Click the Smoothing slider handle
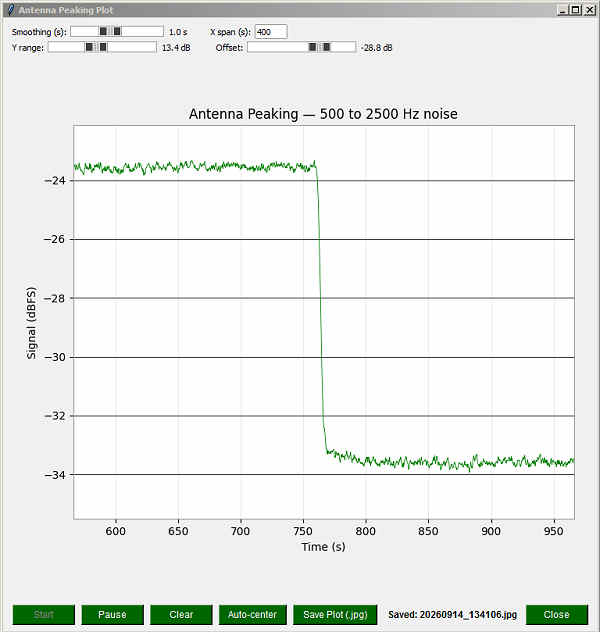 coord(110,31)
